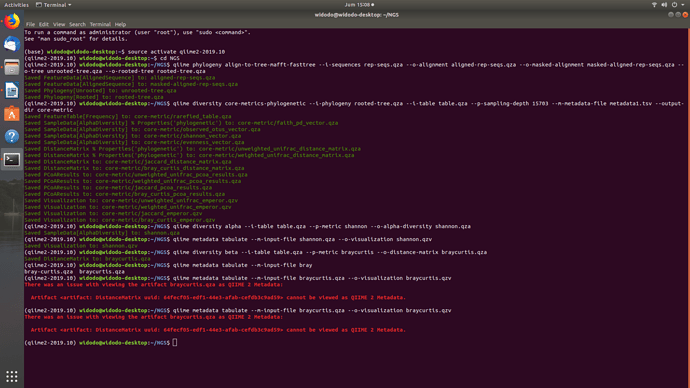Click the 'core-metric/rarefied_table.qza' output line
The image size is (690, 388).
tap(128, 117)
